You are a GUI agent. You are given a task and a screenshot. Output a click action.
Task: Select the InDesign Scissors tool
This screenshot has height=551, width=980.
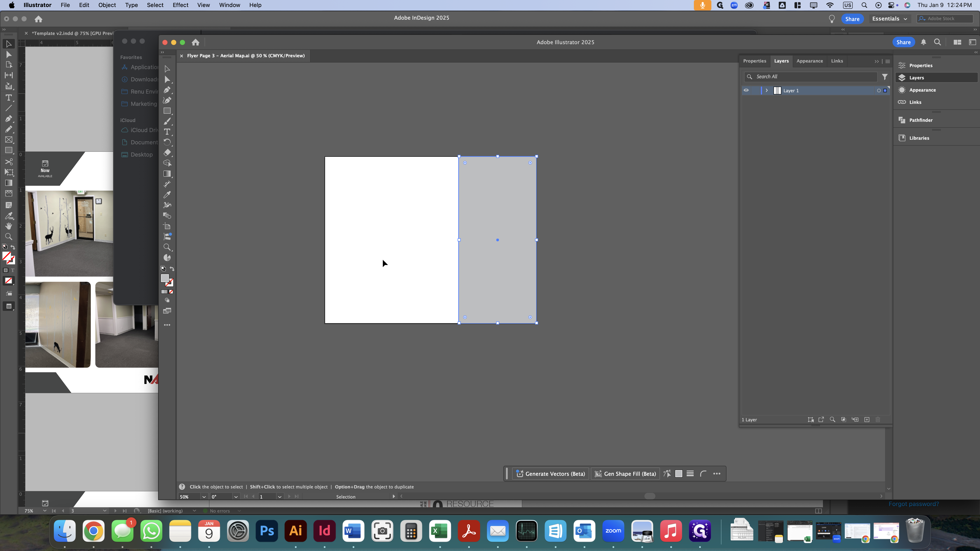pos(9,162)
